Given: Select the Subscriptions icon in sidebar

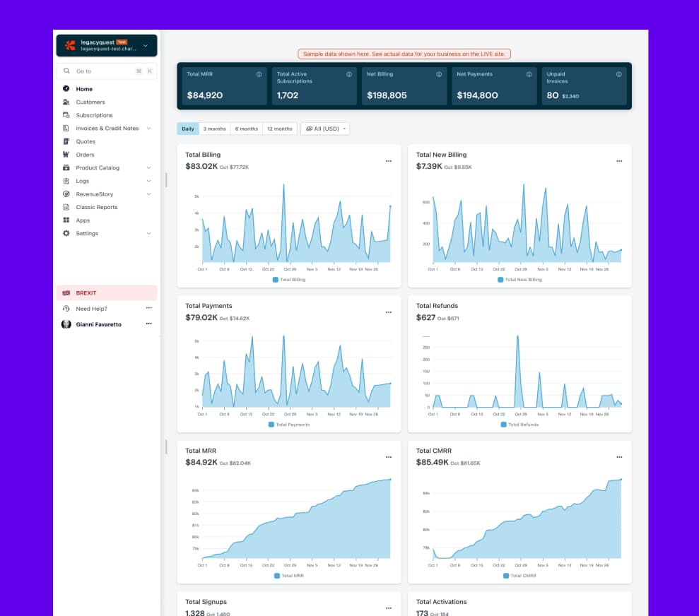Looking at the screenshot, I should pos(64,115).
